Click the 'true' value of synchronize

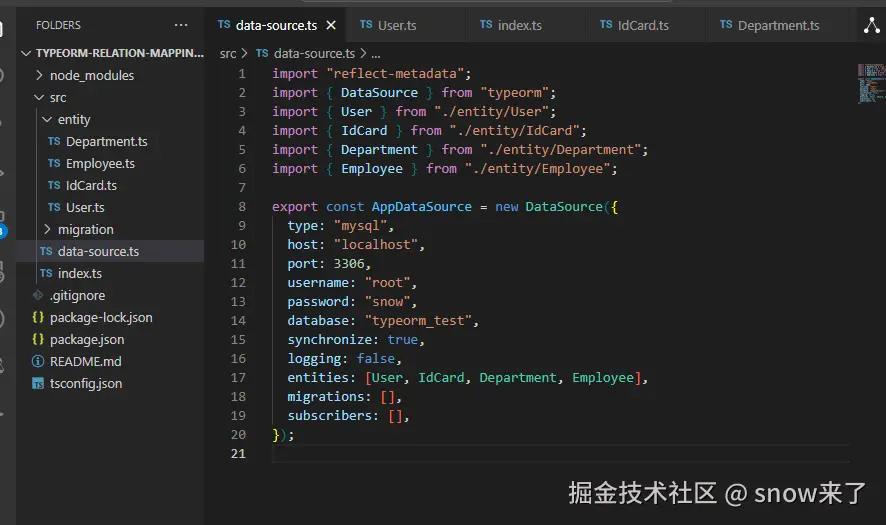click(x=402, y=340)
